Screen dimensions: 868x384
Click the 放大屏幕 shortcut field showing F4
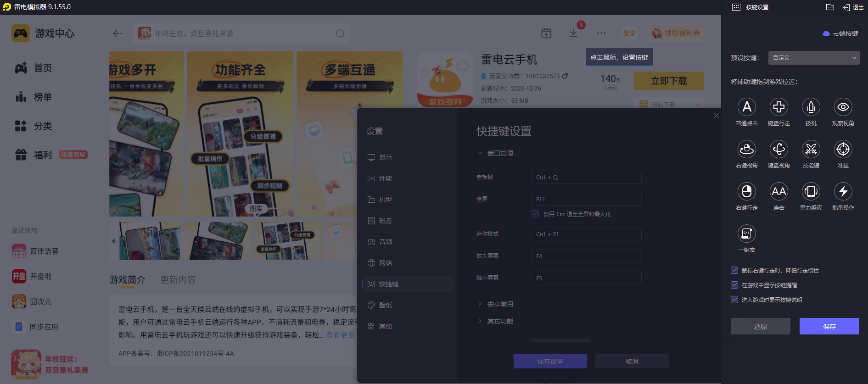[x=586, y=256]
